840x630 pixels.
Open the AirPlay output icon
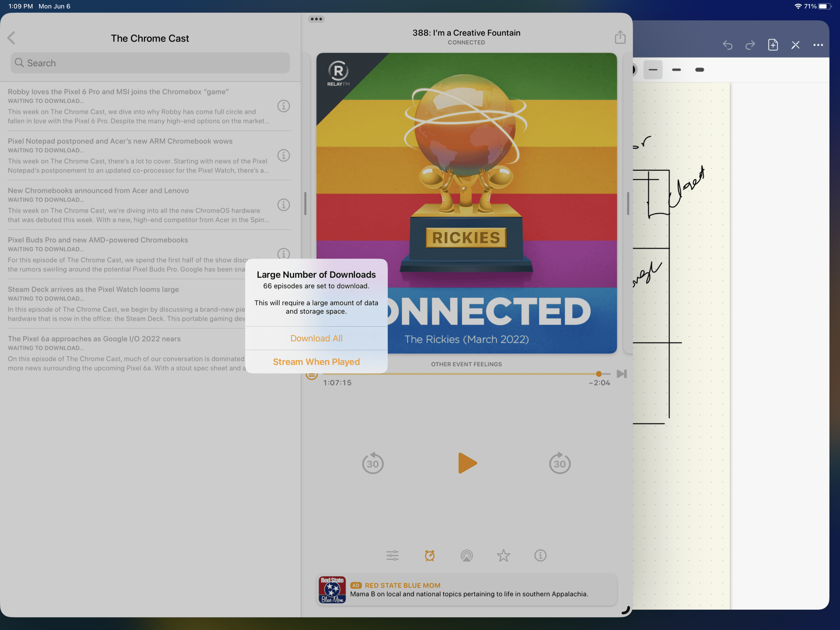coord(466,555)
